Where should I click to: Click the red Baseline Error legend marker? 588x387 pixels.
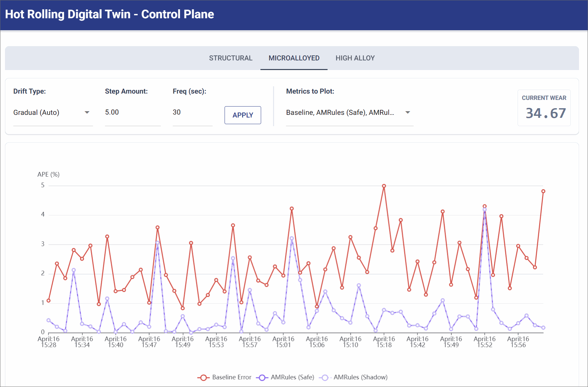point(203,378)
